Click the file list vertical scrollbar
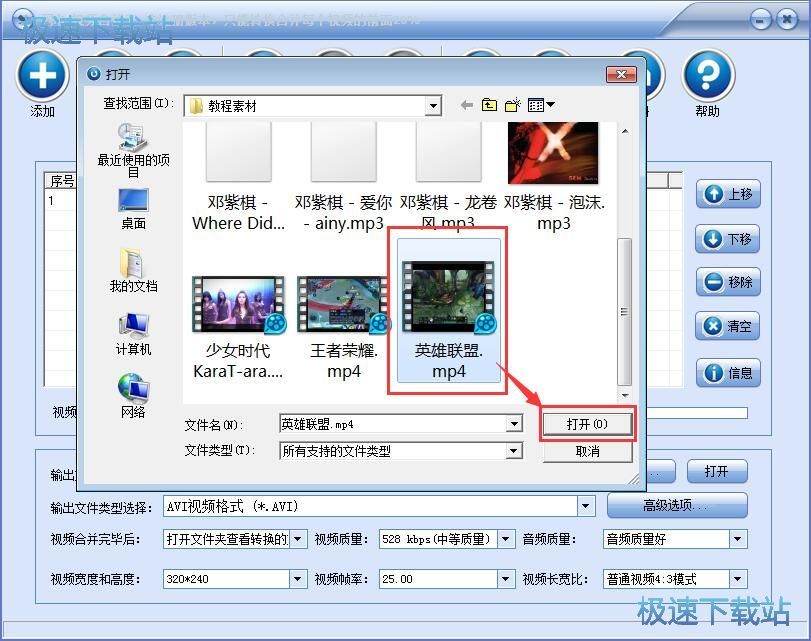Image resolution: width=811 pixels, height=641 pixels. coord(624,300)
